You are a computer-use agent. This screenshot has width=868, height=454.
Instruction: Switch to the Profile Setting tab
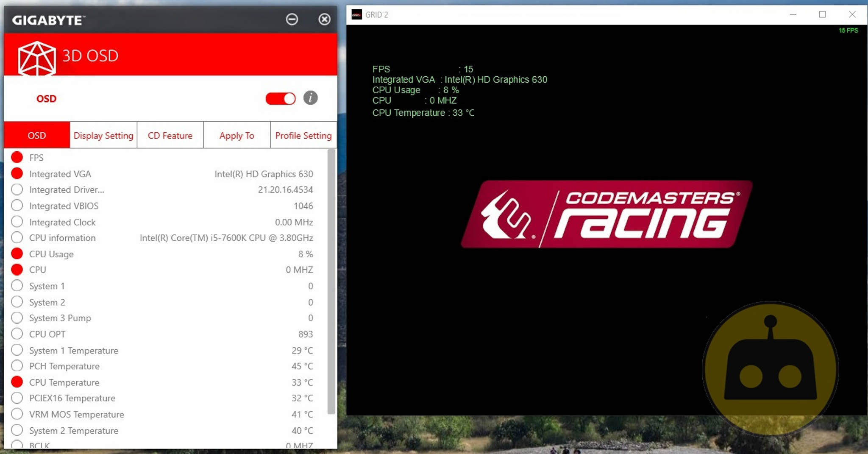tap(303, 136)
